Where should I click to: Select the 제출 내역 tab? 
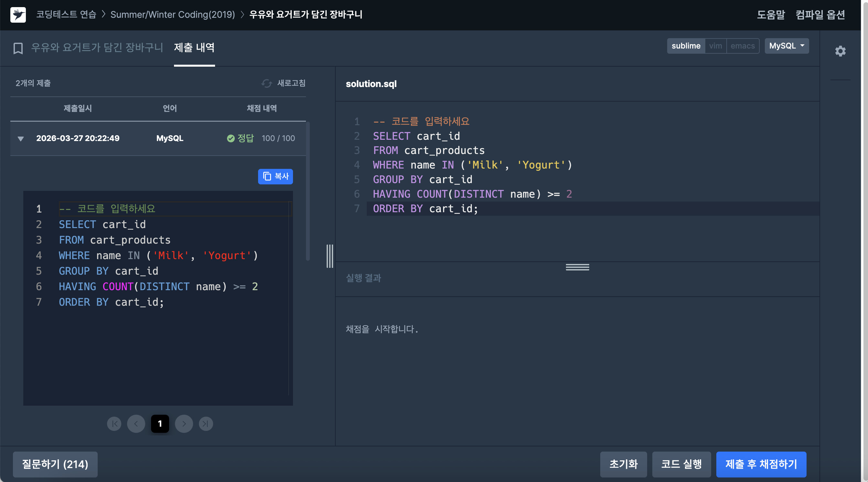194,48
